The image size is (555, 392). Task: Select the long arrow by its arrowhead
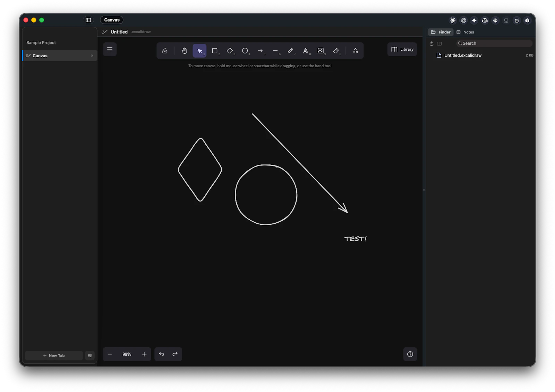(344, 209)
